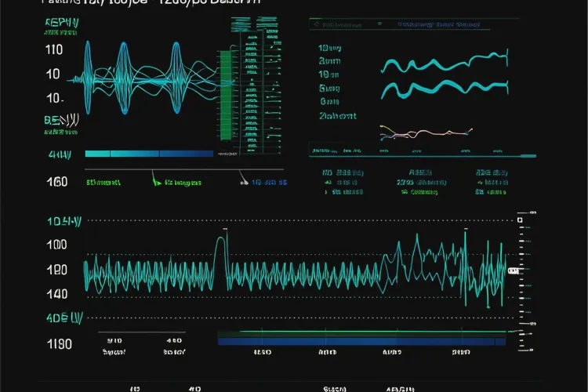Image resolution: width=588 pixels, height=392 pixels.
Task: Toggle the "2" legend entry in the top-right panel
Action: click(337, 115)
